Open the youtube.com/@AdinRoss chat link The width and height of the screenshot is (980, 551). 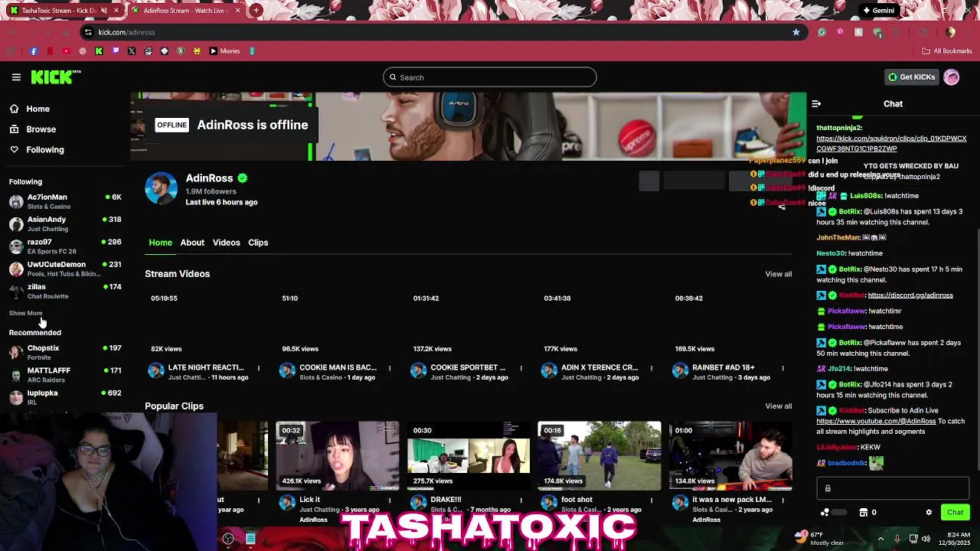point(876,422)
